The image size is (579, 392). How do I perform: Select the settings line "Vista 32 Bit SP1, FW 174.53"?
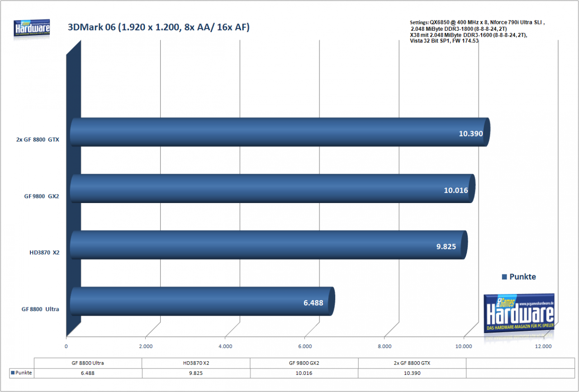pyautogui.click(x=444, y=41)
